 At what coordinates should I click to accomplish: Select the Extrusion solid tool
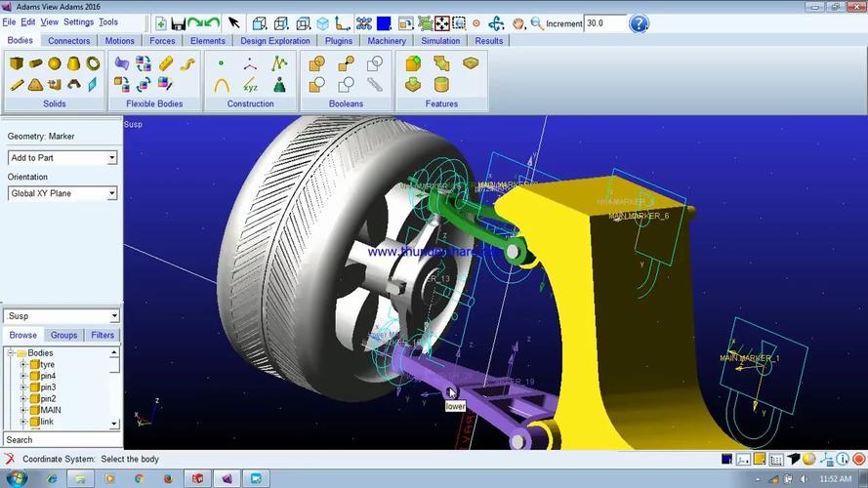coord(55,85)
